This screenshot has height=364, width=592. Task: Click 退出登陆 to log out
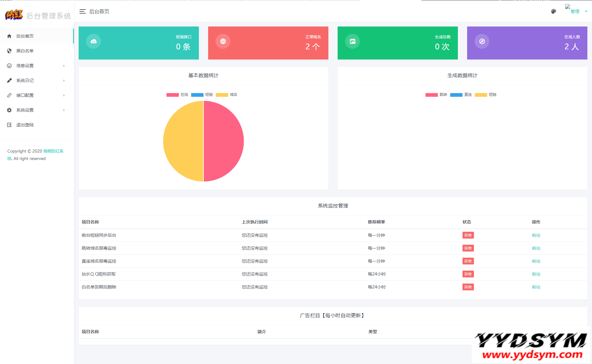click(x=37, y=125)
